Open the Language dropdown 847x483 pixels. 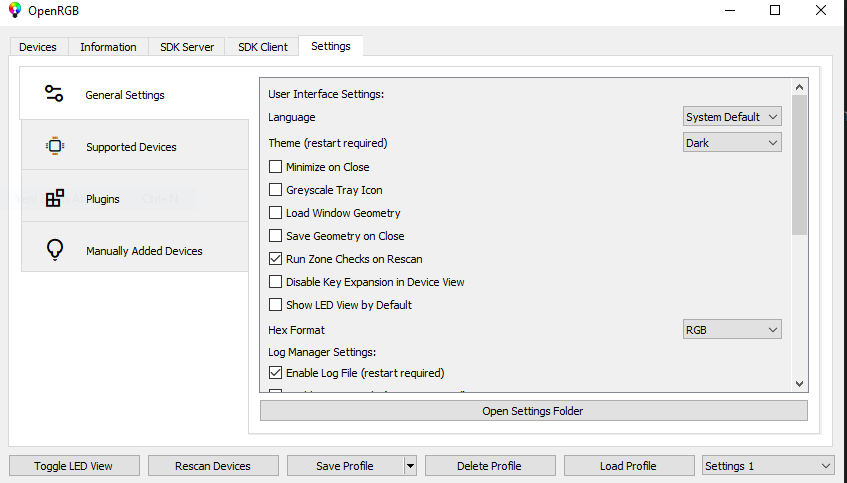(x=732, y=117)
